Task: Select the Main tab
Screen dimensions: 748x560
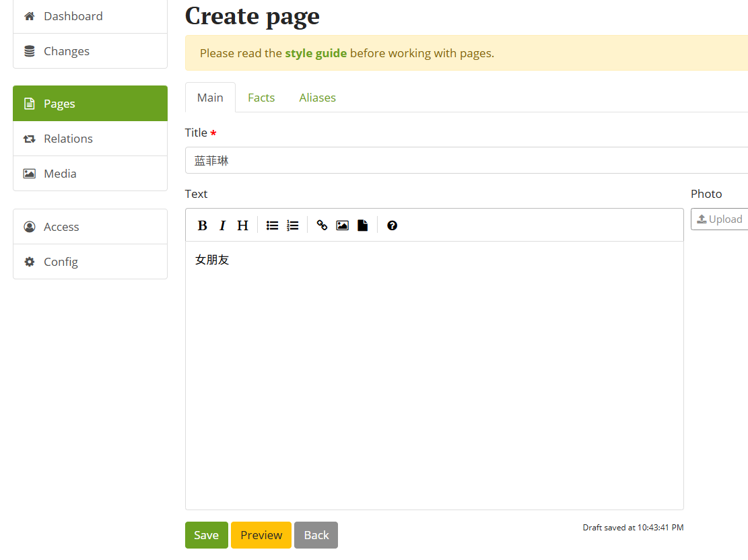Action: 210,98
